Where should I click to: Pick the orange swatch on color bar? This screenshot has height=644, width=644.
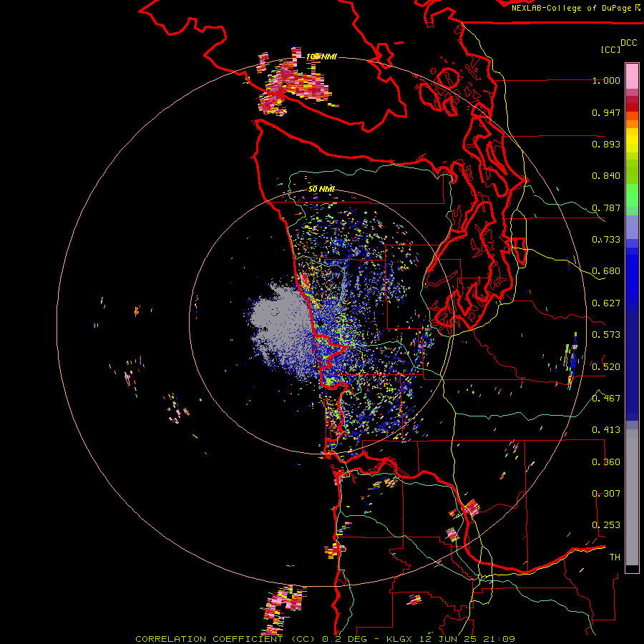point(632,124)
